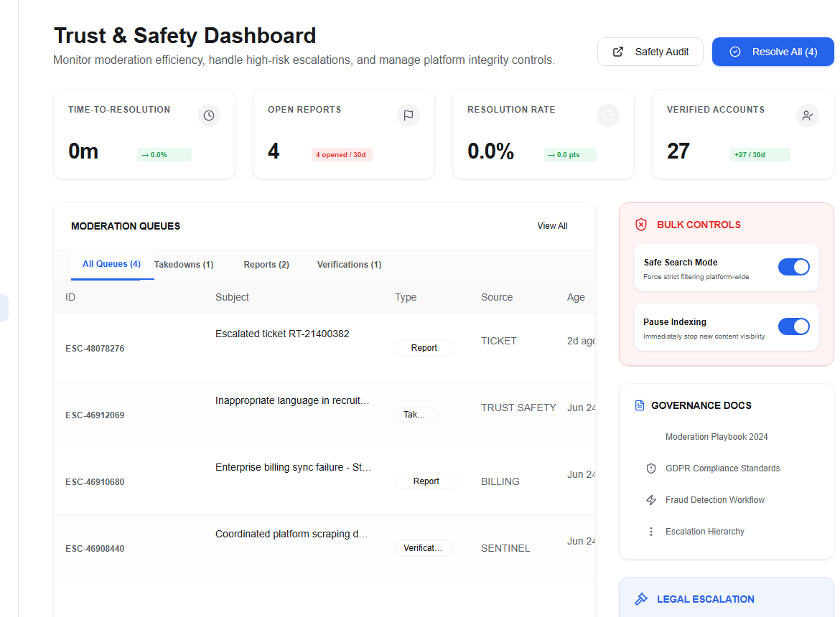Click the '4 opened / 30d' red badge
Screen dimensions: 840x617
(x=342, y=155)
